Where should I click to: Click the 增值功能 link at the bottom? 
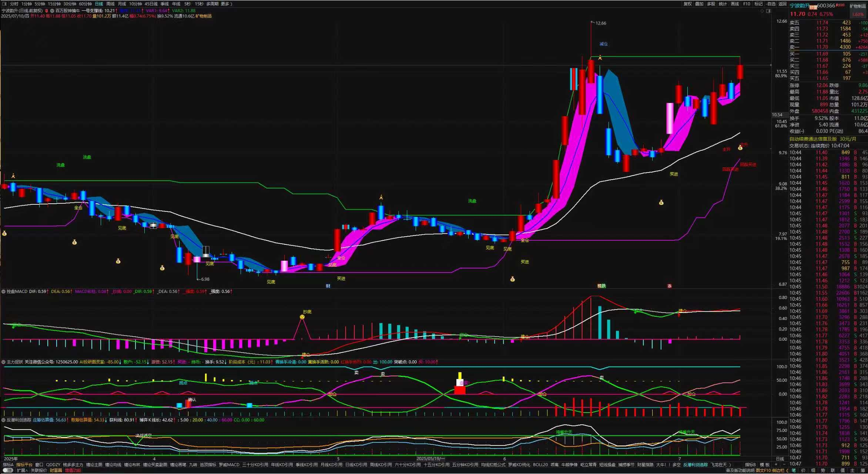[73, 470]
